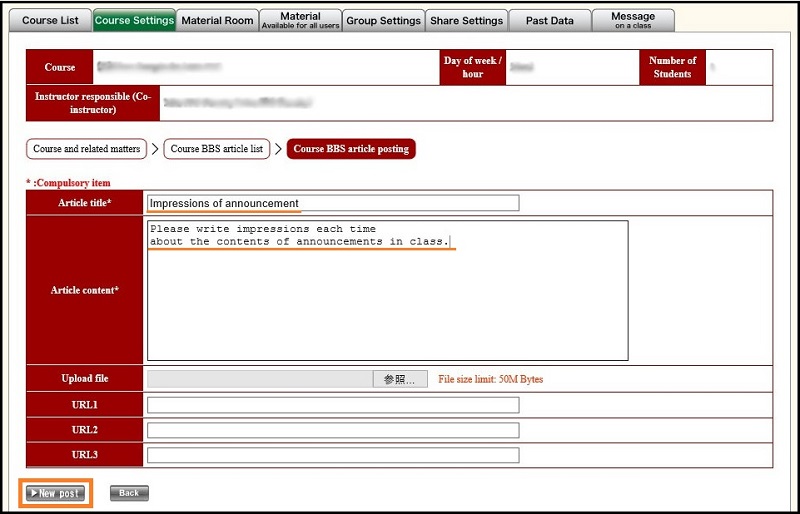Open the Share Settings tab

(x=466, y=20)
